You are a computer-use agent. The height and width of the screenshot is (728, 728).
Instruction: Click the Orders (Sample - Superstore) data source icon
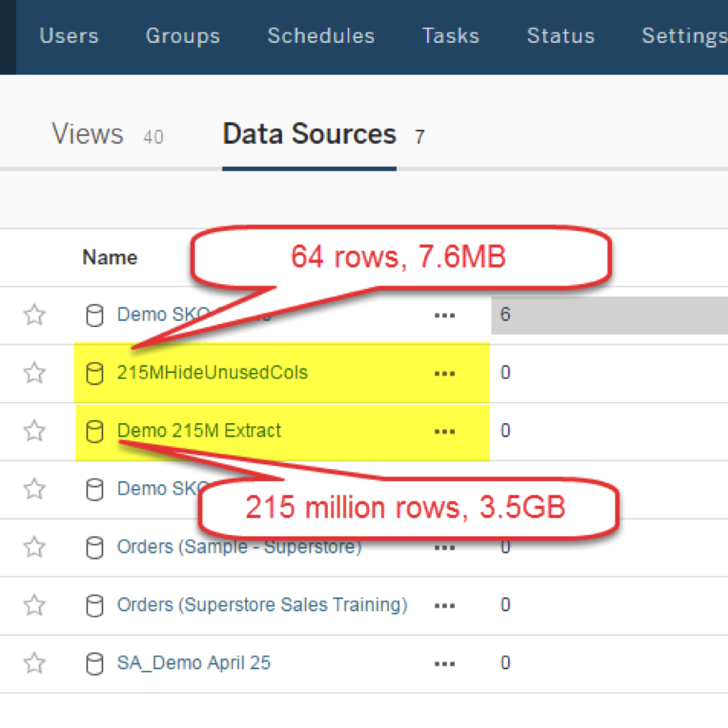coord(94,547)
